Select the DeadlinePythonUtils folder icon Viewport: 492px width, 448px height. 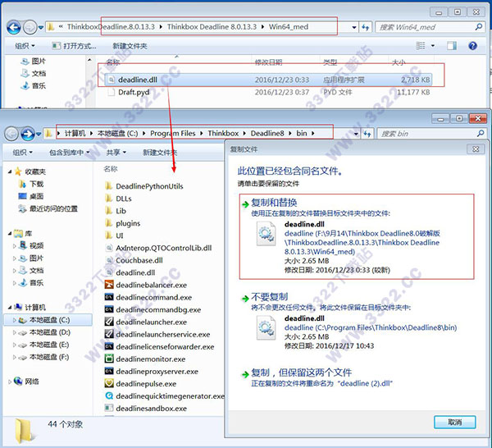tap(108, 186)
